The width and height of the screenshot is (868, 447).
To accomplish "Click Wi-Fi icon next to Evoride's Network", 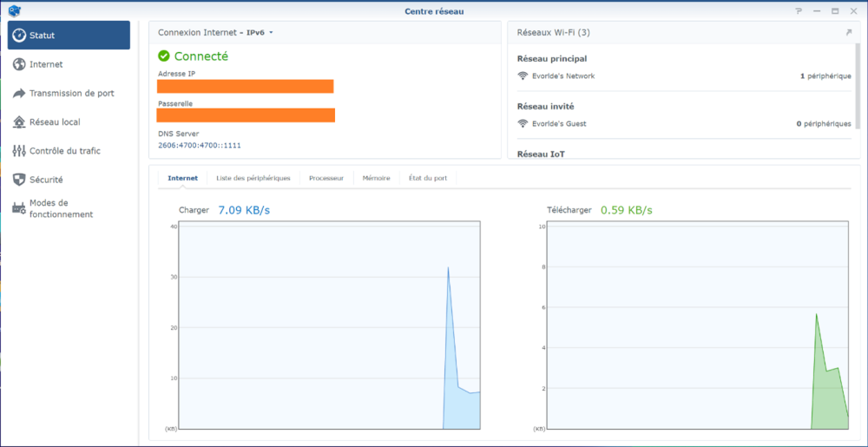I will [523, 76].
